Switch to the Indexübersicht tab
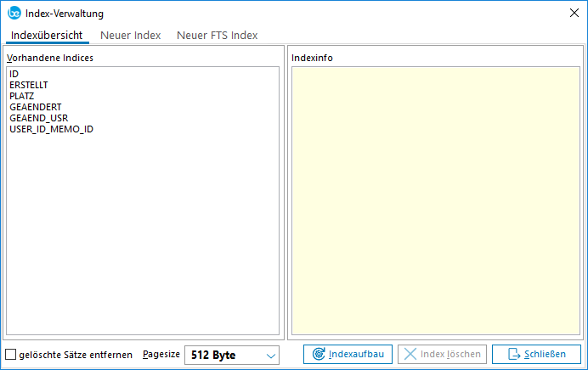 [47, 35]
